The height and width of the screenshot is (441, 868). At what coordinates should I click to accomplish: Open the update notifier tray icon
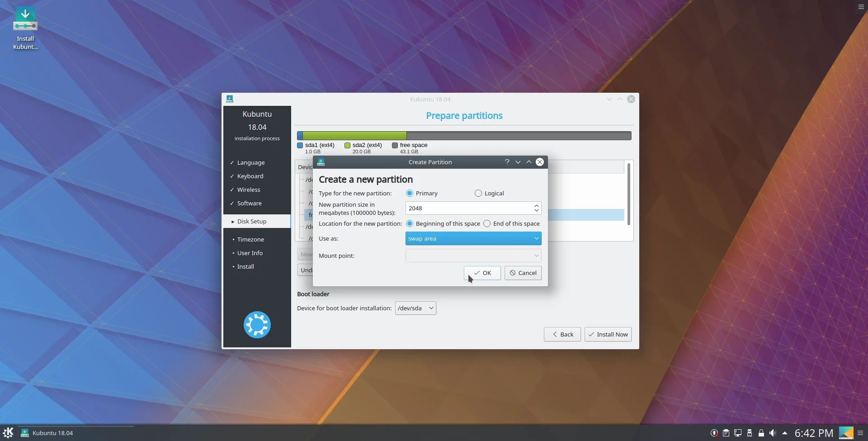tap(714, 433)
